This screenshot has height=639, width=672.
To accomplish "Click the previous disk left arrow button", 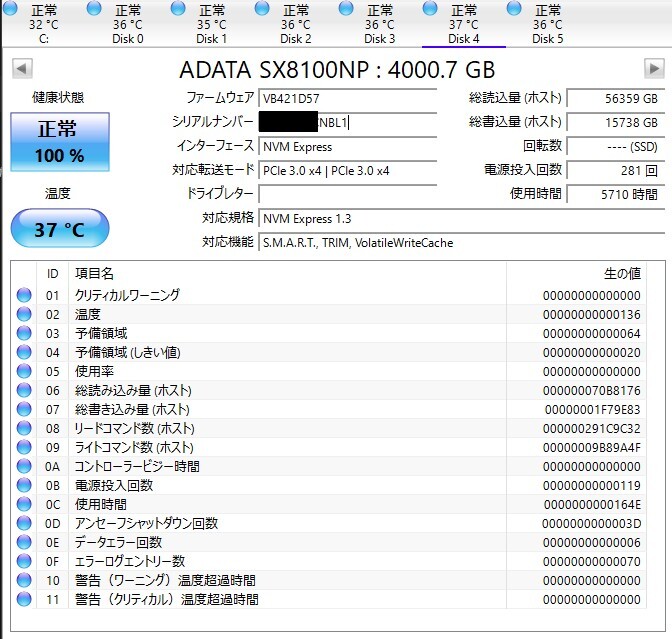I will (22, 69).
